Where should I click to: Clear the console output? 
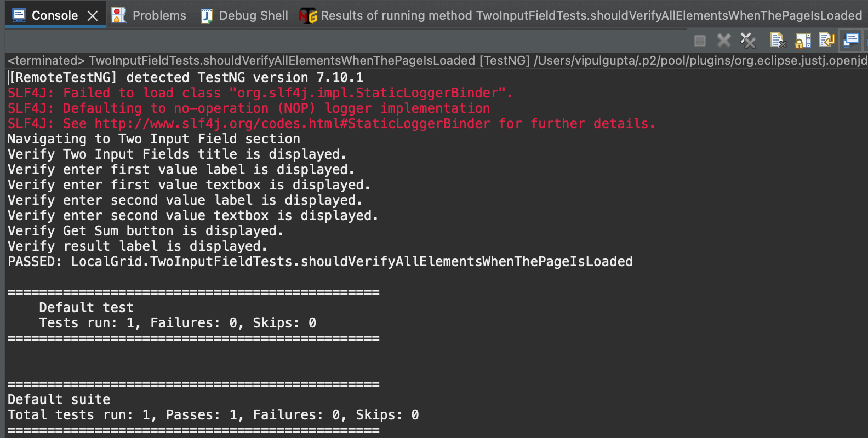click(778, 41)
